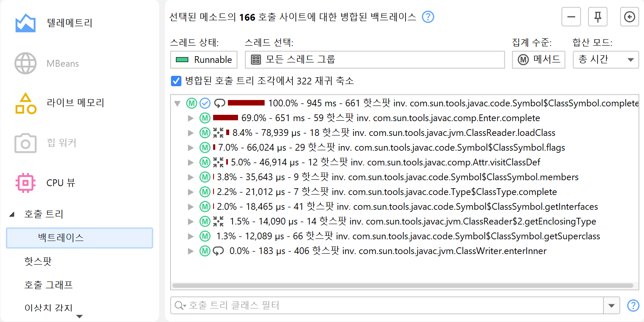644x322 pixels.
Task: Open the CPU 뷰 chip icon
Action: tap(25, 183)
